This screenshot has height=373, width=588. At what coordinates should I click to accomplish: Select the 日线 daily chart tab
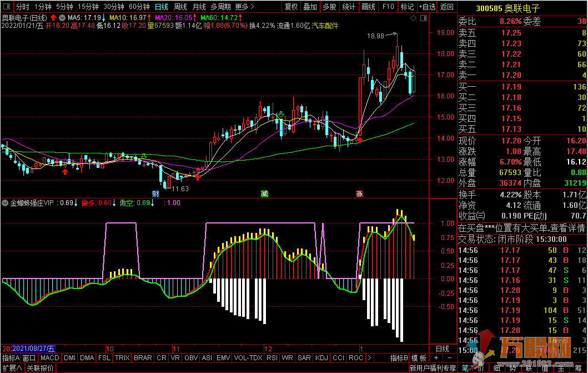pos(161,7)
